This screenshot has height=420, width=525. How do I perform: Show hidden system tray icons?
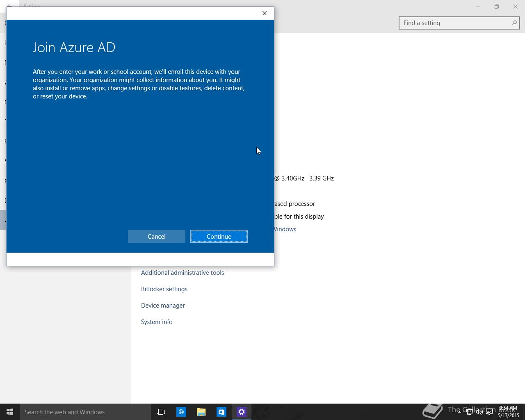[459, 412]
